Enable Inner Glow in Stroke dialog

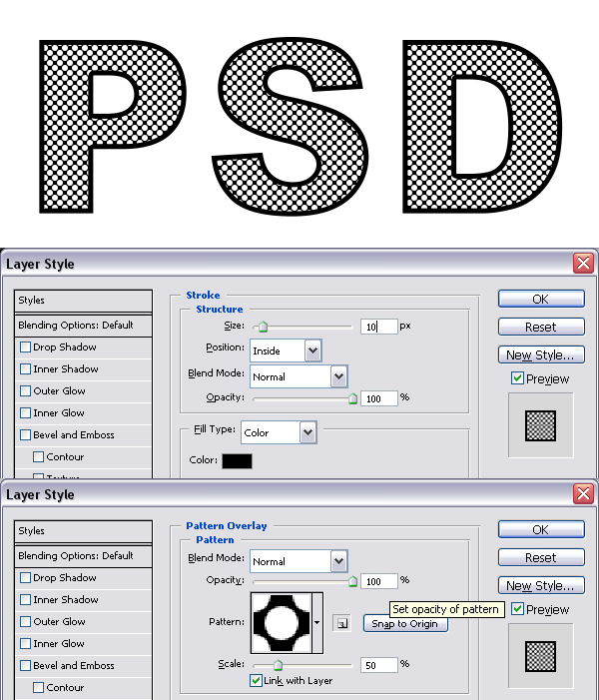pyautogui.click(x=25, y=412)
